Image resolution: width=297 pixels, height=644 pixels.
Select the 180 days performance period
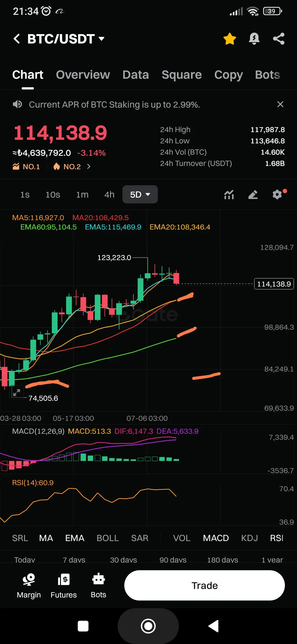(x=223, y=560)
